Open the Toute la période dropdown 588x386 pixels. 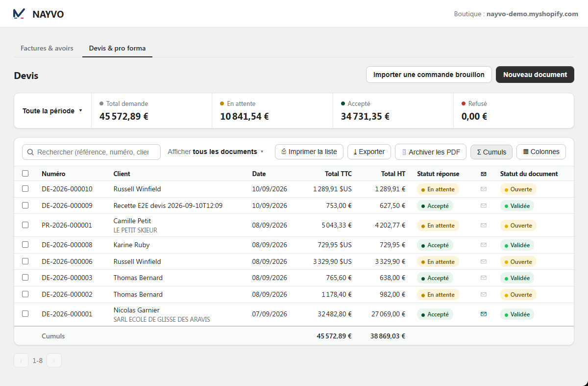pos(52,111)
